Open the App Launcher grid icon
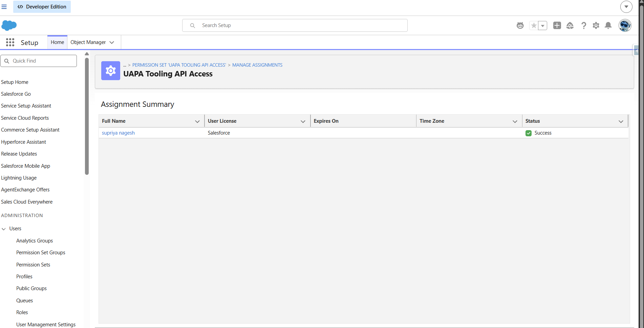 coord(10,42)
